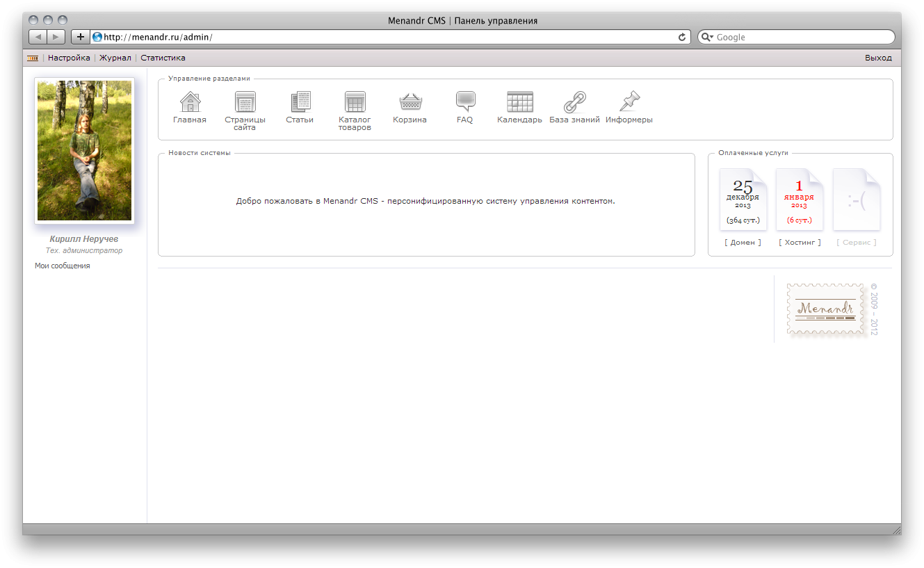Reload the admin page
The width and height of the screenshot is (924, 568).
pos(682,37)
